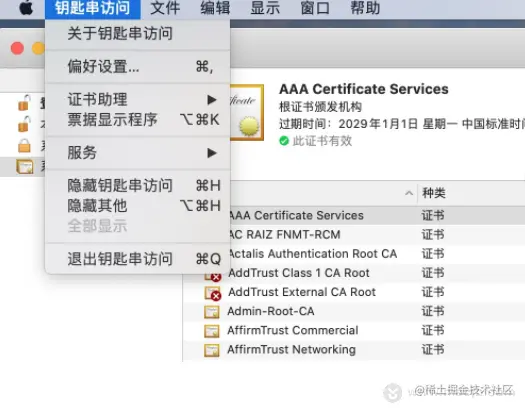
Task: Open the 编辑 menu
Action: (215, 8)
